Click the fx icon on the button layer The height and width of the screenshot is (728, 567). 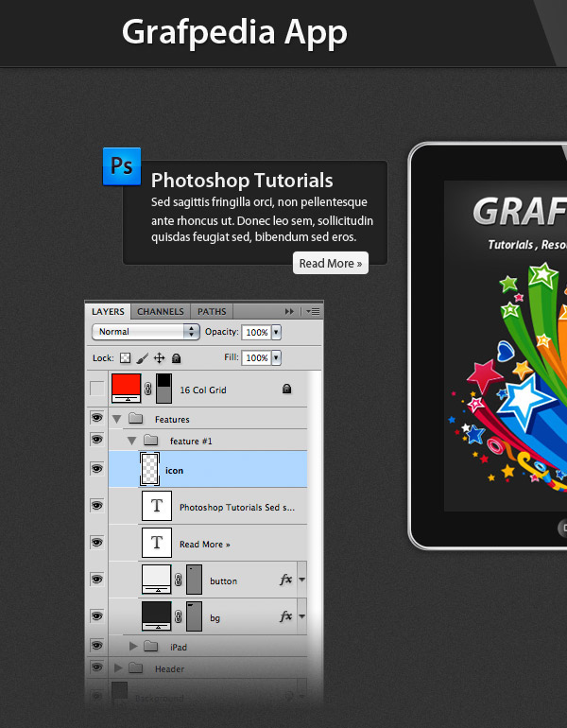(285, 579)
